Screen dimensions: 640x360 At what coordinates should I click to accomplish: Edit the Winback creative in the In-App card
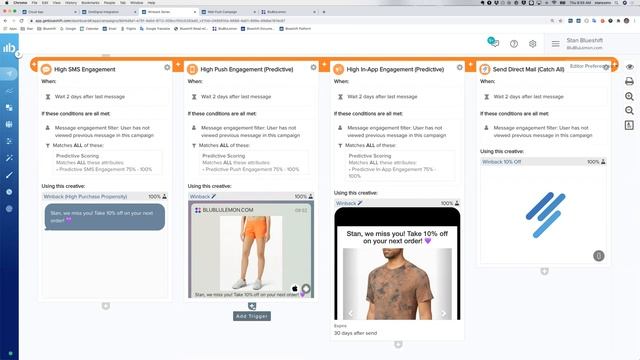[360, 203]
